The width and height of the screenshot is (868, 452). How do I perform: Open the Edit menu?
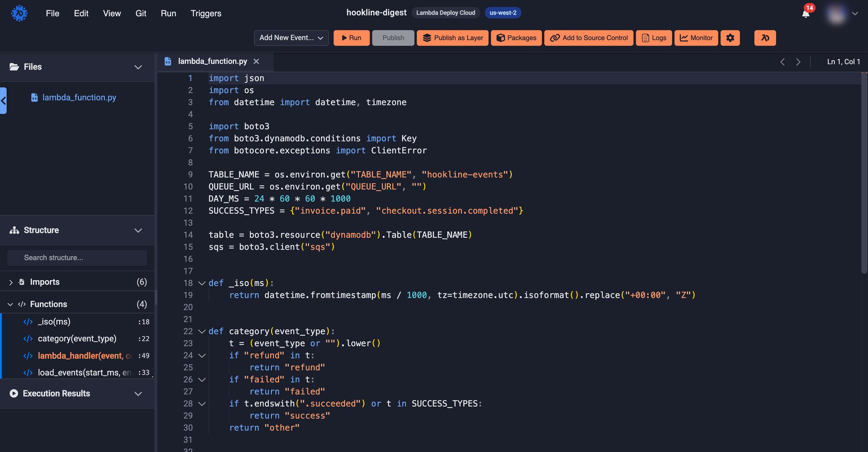tap(81, 13)
